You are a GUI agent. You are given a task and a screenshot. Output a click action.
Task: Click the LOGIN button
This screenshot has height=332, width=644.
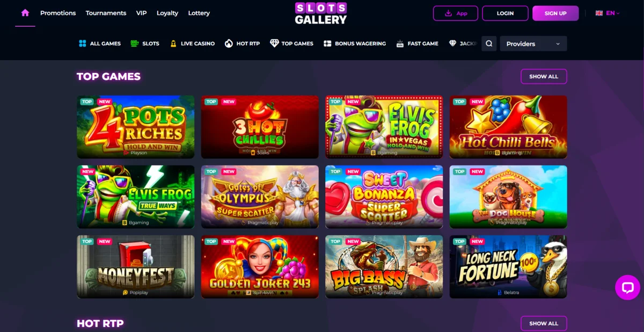pos(505,13)
